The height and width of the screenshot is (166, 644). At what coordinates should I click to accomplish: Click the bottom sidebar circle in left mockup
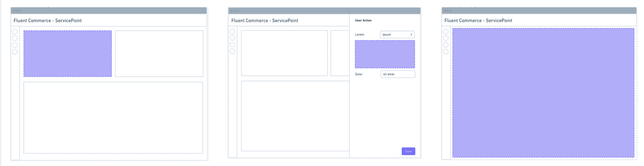pyautogui.click(x=15, y=52)
